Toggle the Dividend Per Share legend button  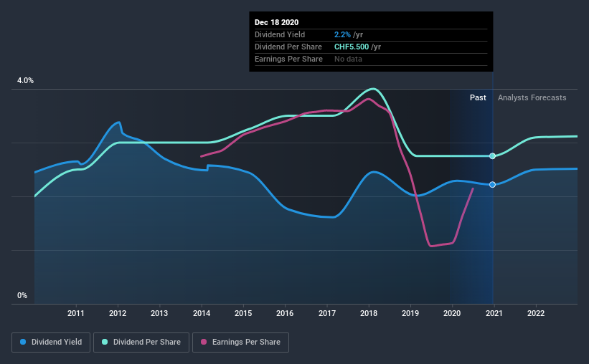[x=141, y=343]
